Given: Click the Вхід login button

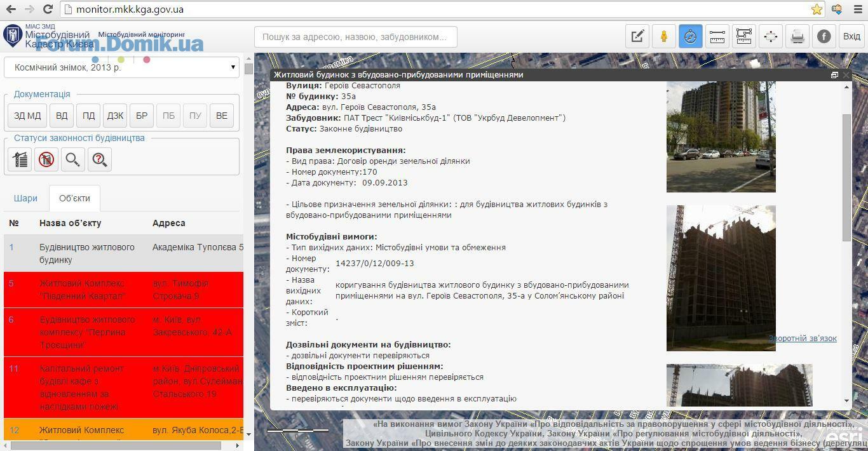Looking at the screenshot, I should click(x=851, y=37).
